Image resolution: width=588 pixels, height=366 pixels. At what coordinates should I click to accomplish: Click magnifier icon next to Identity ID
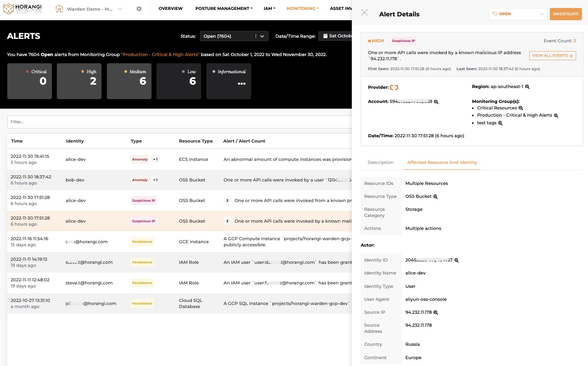tap(456, 260)
